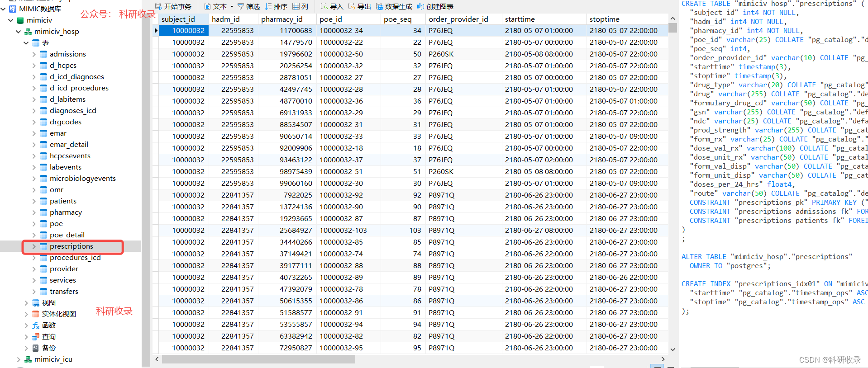868x368 pixels.
Task: Select the procedures_icd table in the tree
Action: pos(75,258)
